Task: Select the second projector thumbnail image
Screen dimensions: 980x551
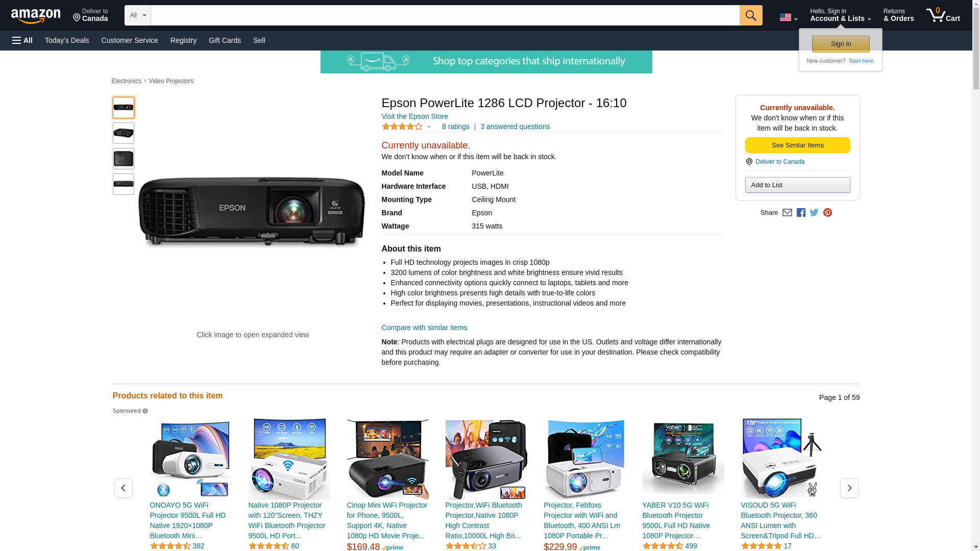Action: pos(124,133)
